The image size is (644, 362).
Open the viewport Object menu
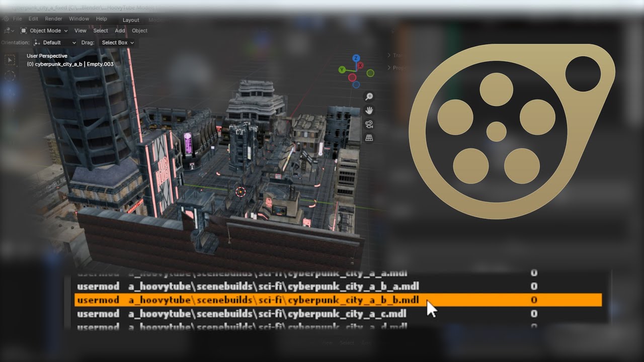(x=139, y=31)
